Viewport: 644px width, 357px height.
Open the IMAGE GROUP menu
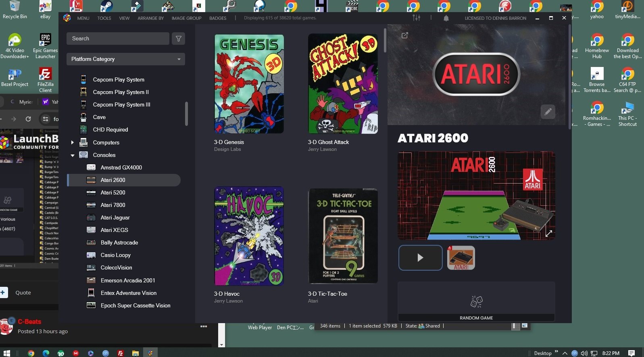(186, 18)
